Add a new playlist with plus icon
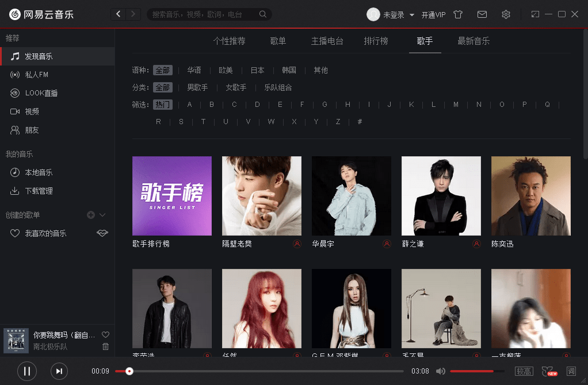 pos(91,215)
